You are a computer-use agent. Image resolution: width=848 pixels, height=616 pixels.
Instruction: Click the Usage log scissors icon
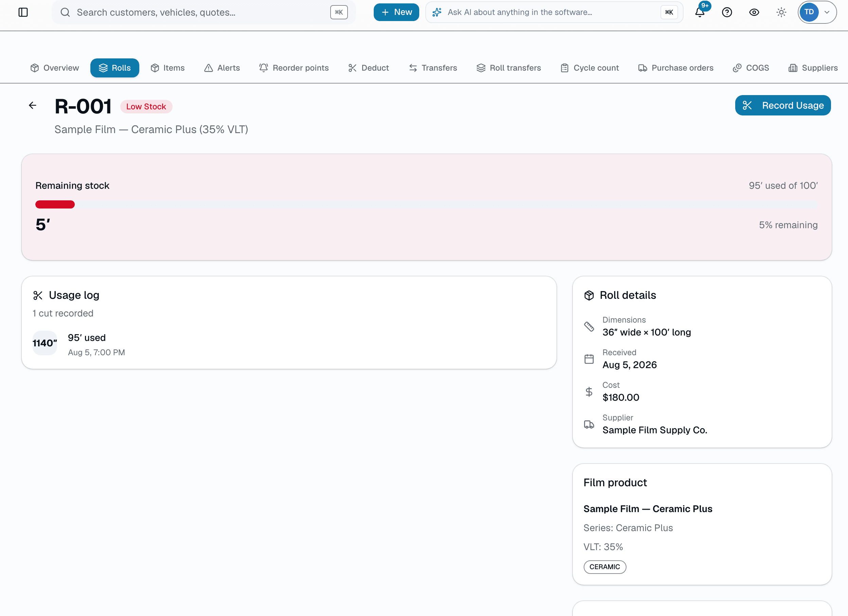tap(38, 295)
